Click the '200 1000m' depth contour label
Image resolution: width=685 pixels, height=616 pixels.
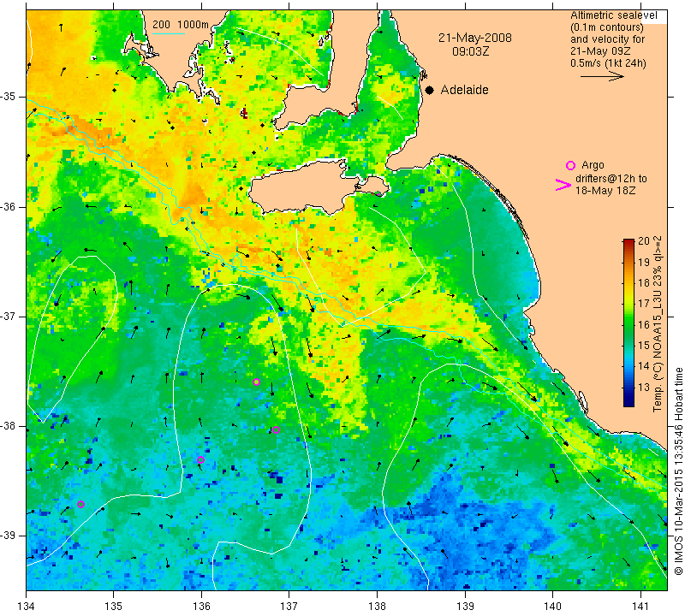click(x=181, y=25)
